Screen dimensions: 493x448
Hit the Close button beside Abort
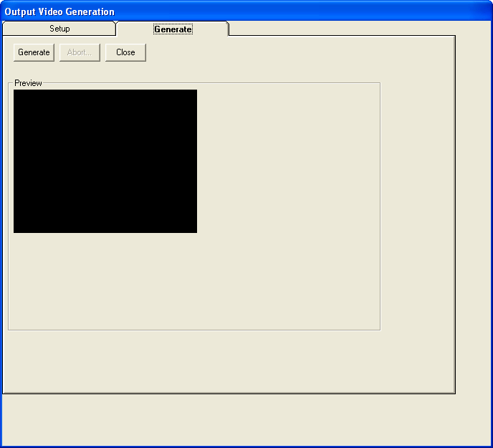point(125,52)
